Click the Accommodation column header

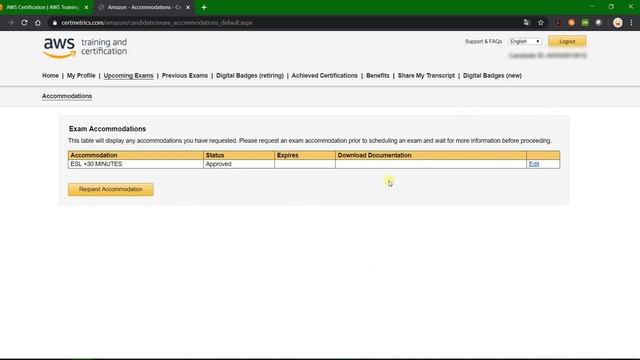[136, 155]
